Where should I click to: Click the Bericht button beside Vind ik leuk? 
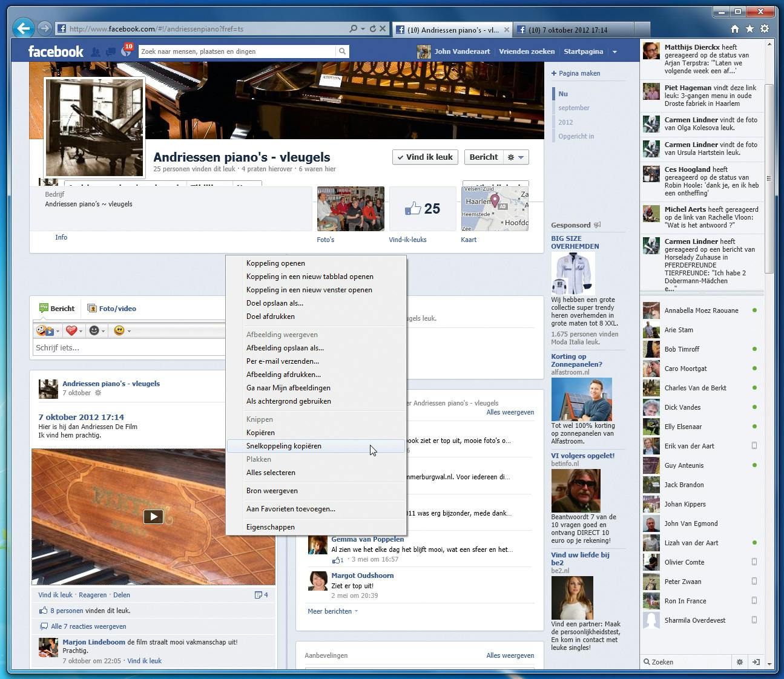(484, 157)
